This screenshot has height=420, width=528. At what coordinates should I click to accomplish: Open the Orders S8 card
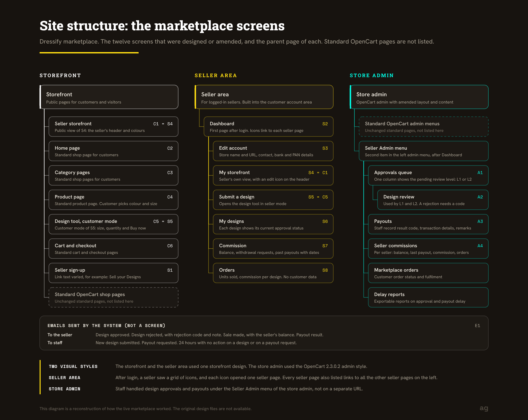pos(273,273)
